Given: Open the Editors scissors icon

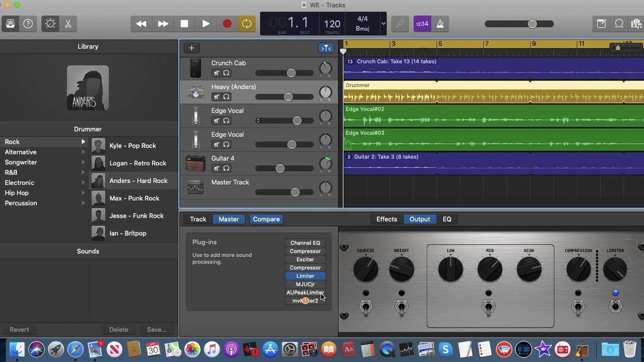Looking at the screenshot, I should 68,24.
